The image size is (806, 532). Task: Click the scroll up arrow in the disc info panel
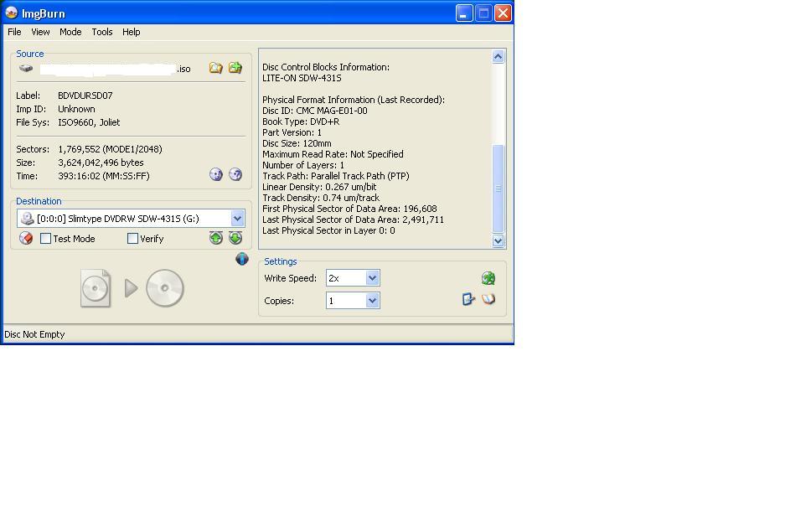tap(499, 56)
